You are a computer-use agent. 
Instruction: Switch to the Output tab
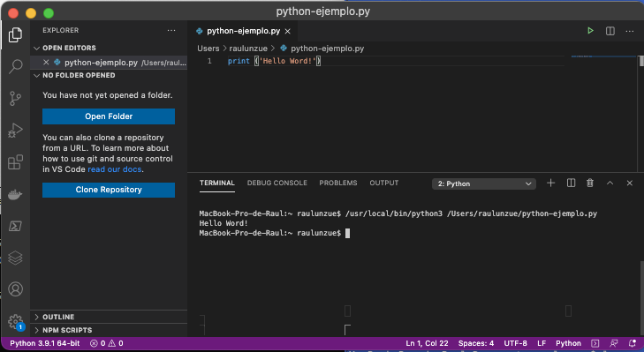coord(383,183)
